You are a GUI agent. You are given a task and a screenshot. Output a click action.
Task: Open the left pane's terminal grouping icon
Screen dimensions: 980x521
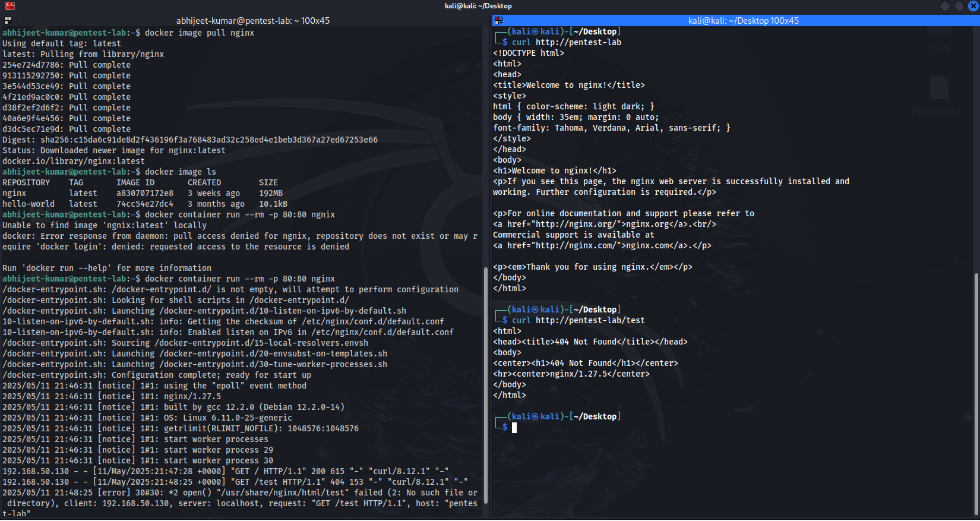point(8,20)
